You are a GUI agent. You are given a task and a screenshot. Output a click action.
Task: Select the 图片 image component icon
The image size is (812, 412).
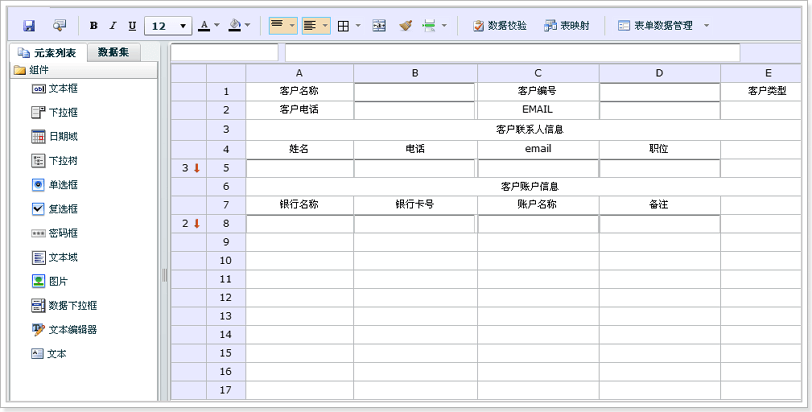pyautogui.click(x=38, y=281)
